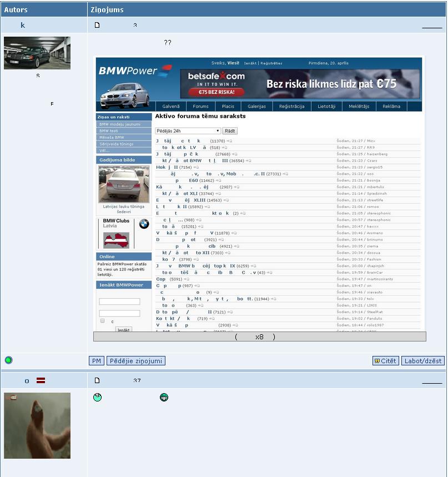Click the first teal smiley in second post
This screenshot has width=448, height=477.
(x=97, y=397)
